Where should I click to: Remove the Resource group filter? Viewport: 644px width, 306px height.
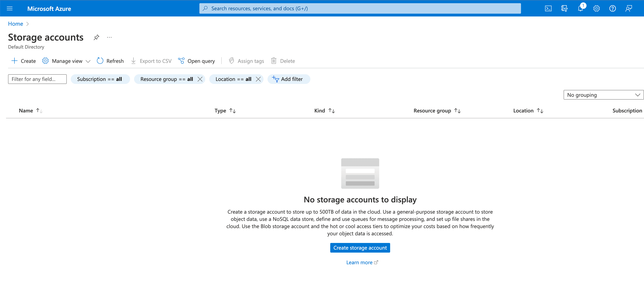coord(200,79)
